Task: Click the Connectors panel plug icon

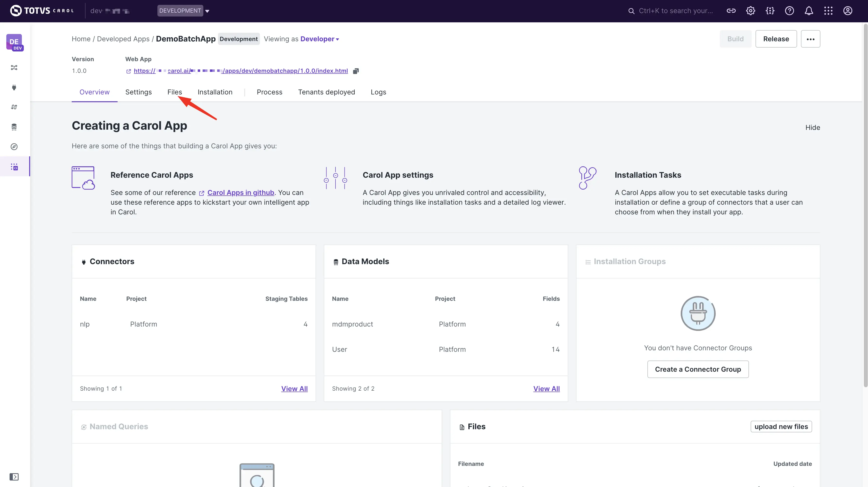Action: point(84,262)
